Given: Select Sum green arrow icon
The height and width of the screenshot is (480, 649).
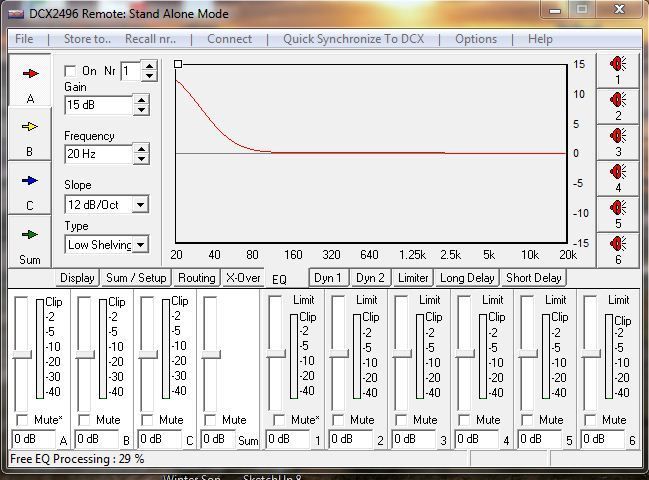Looking at the screenshot, I should 30,235.
